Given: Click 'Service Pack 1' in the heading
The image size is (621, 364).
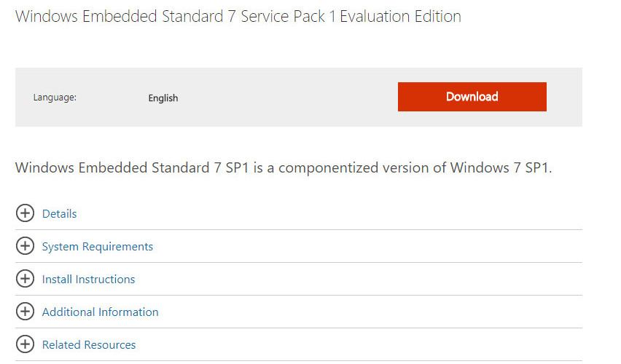Looking at the screenshot, I should (x=289, y=17).
